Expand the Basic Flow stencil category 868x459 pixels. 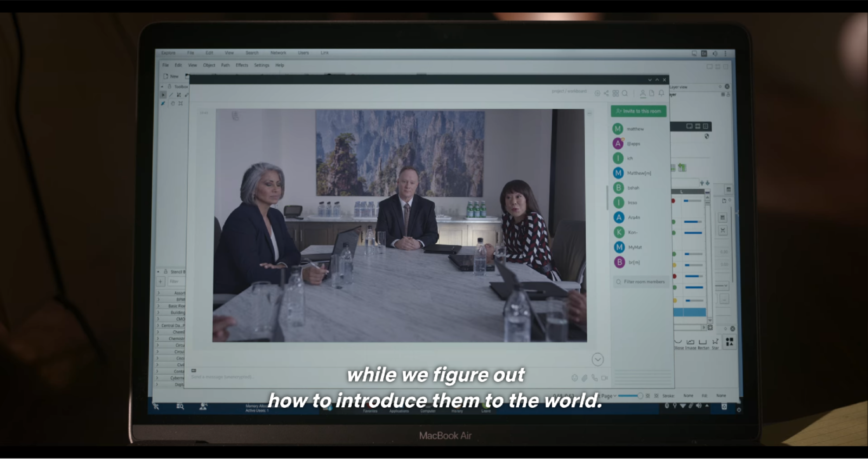[158, 306]
